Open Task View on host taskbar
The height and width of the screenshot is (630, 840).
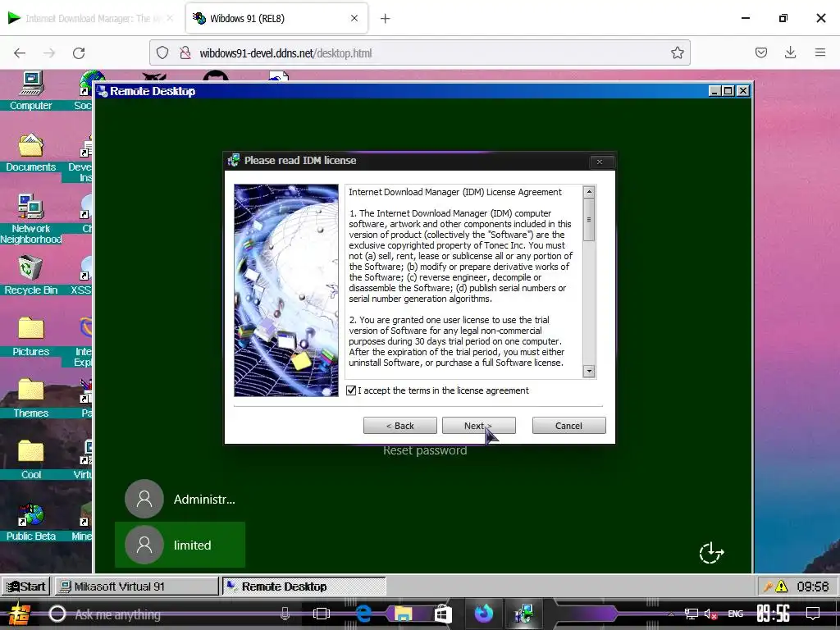pos(322,614)
